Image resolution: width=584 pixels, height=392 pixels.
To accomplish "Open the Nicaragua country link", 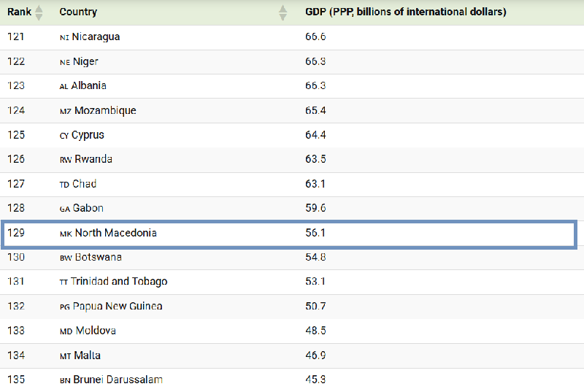I will (96, 36).
